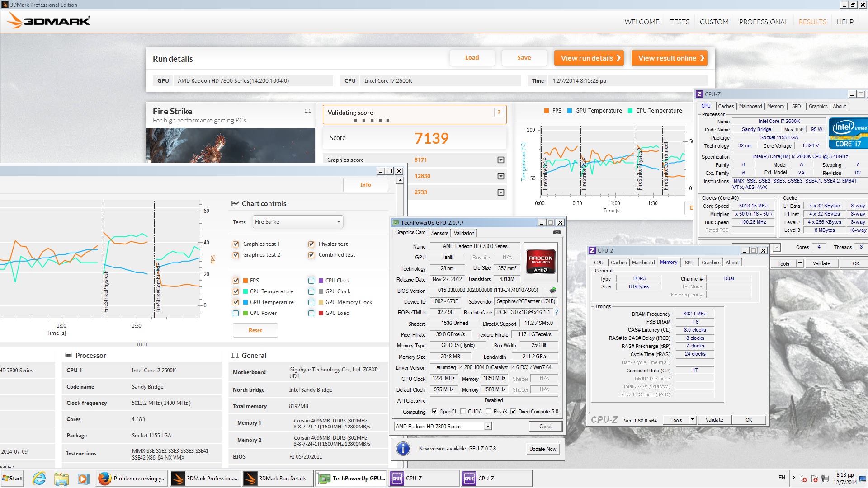
Task: Click the General section monitor icon
Action: [x=235, y=356]
